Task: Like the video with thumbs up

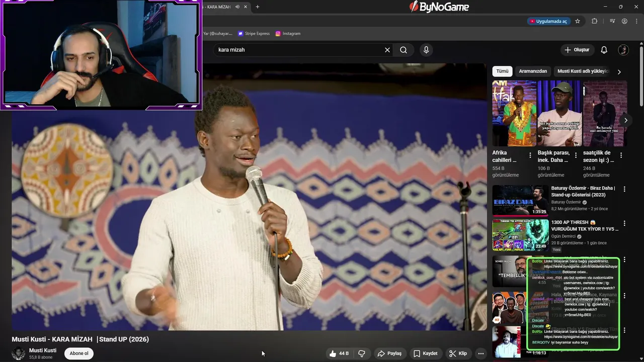Action: tap(339, 353)
